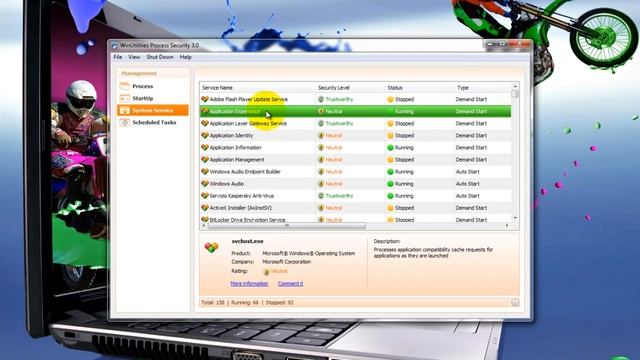Viewport: 640px width, 360px height.
Task: Select ActiveX Installer (AxInstSV) name
Action: click(x=240, y=208)
